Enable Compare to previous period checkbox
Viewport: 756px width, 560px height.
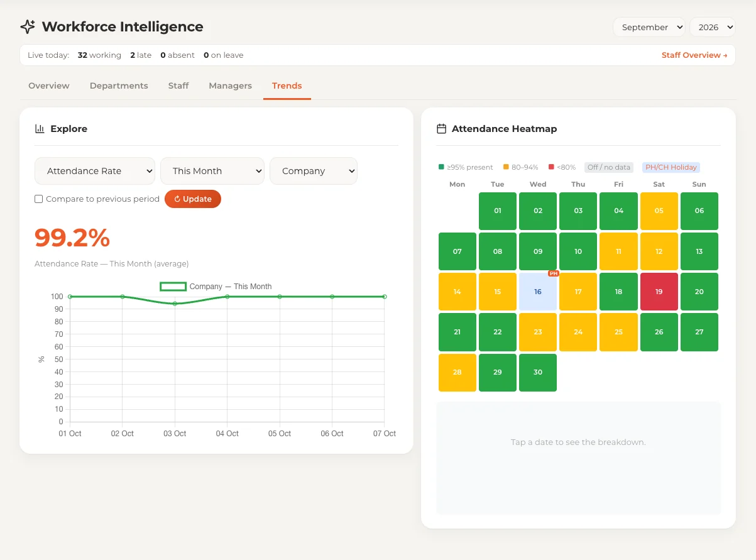pos(39,199)
